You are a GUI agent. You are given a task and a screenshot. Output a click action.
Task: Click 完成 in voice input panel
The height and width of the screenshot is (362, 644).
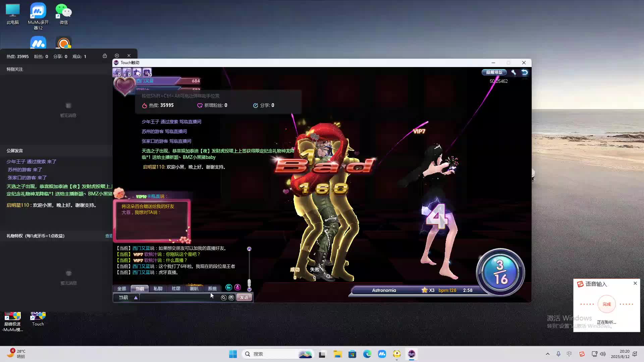[606, 304]
